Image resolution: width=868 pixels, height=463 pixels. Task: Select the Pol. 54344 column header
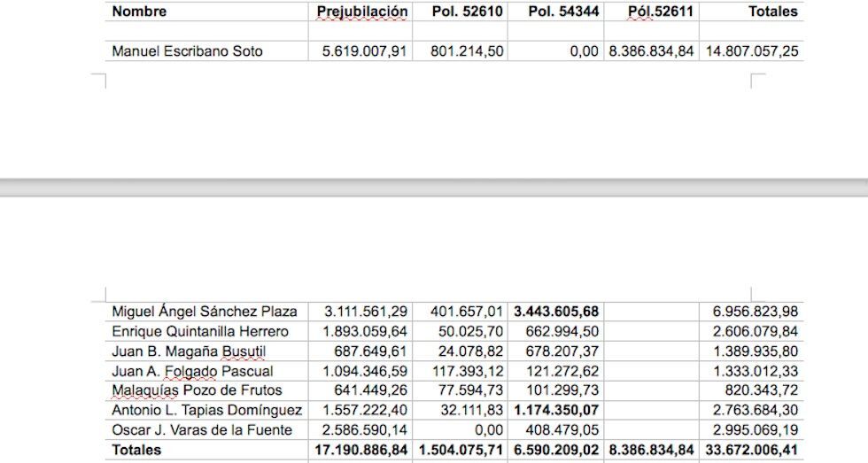562,12
